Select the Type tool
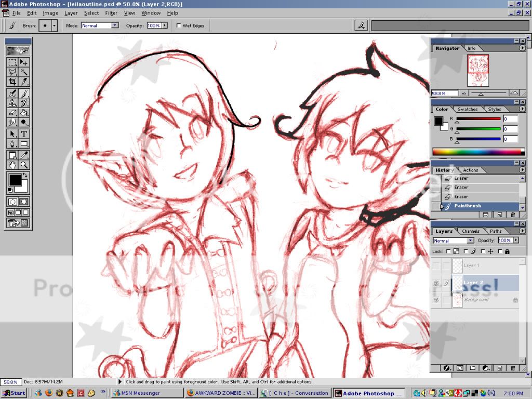 pyautogui.click(x=24, y=134)
